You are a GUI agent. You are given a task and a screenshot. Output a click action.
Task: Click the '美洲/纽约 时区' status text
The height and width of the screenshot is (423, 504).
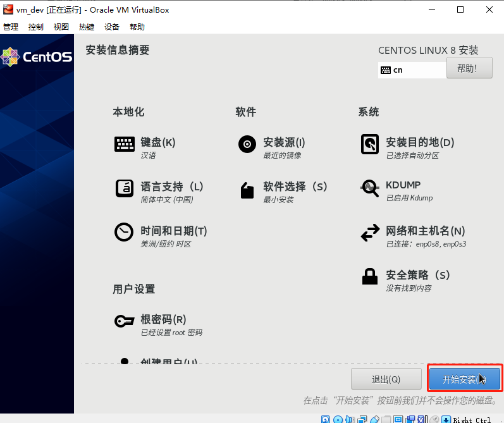pyautogui.click(x=166, y=244)
